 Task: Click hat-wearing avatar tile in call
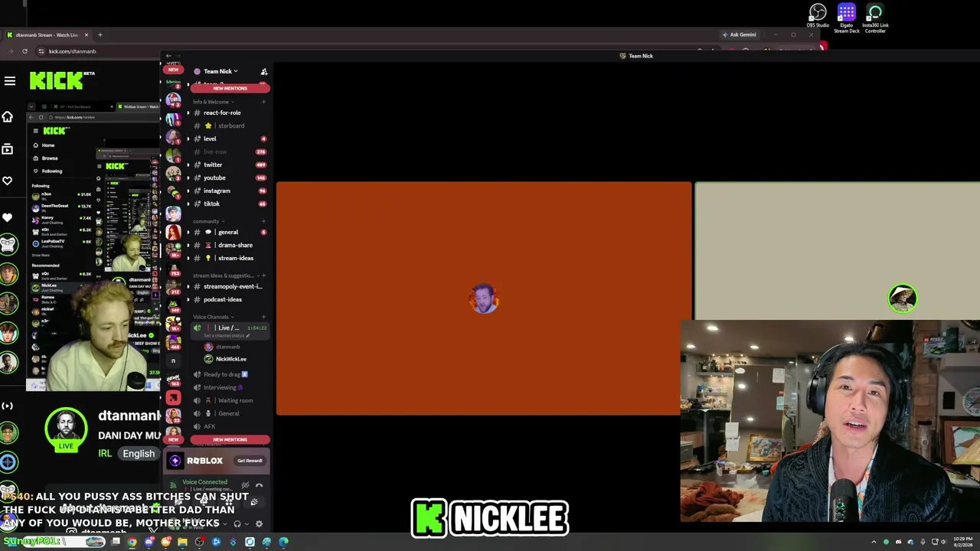903,298
